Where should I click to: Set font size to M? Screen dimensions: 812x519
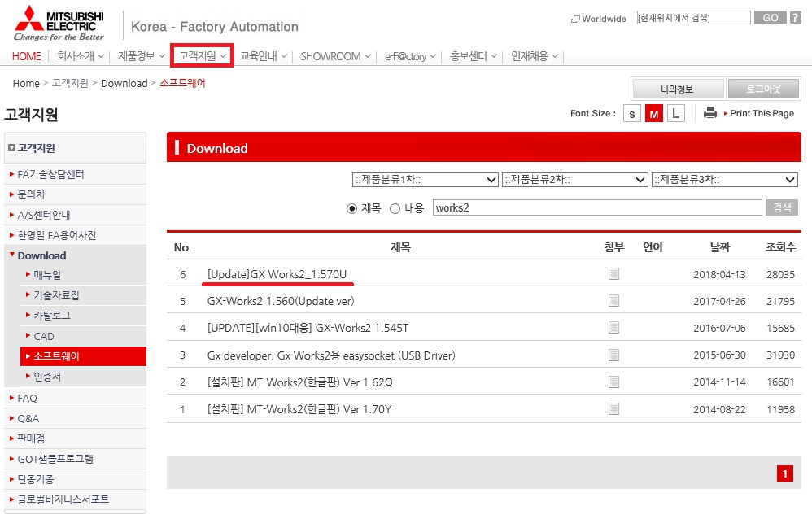point(654,113)
